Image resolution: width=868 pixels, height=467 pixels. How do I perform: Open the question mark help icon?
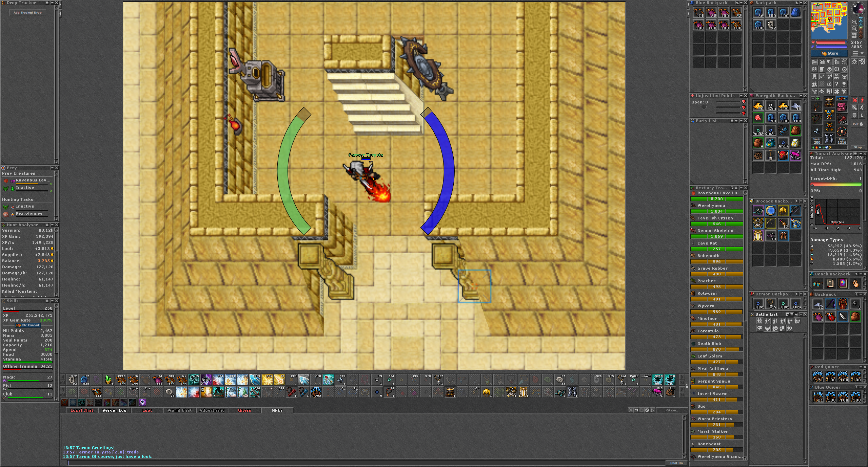point(837,84)
